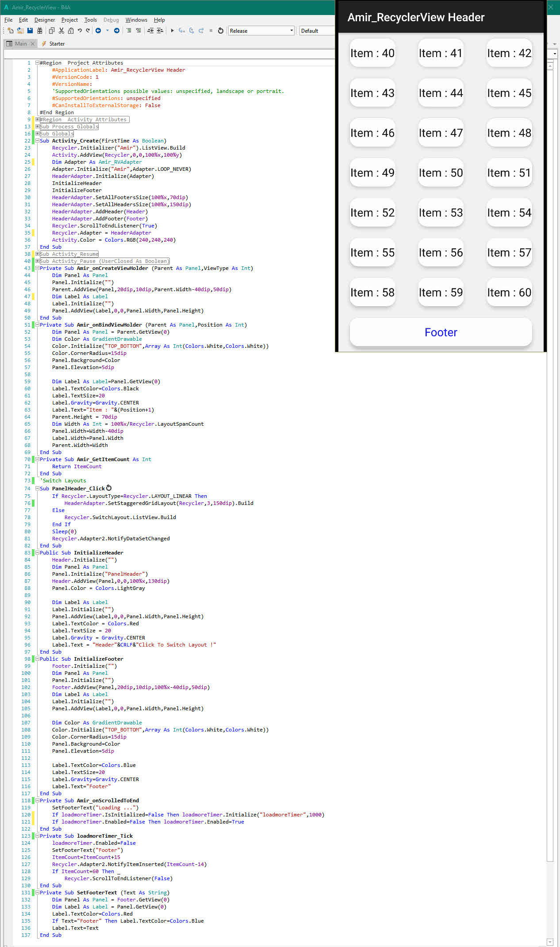Click the Block Uncomment toolbar icon
560x947 pixels.
pos(138,31)
